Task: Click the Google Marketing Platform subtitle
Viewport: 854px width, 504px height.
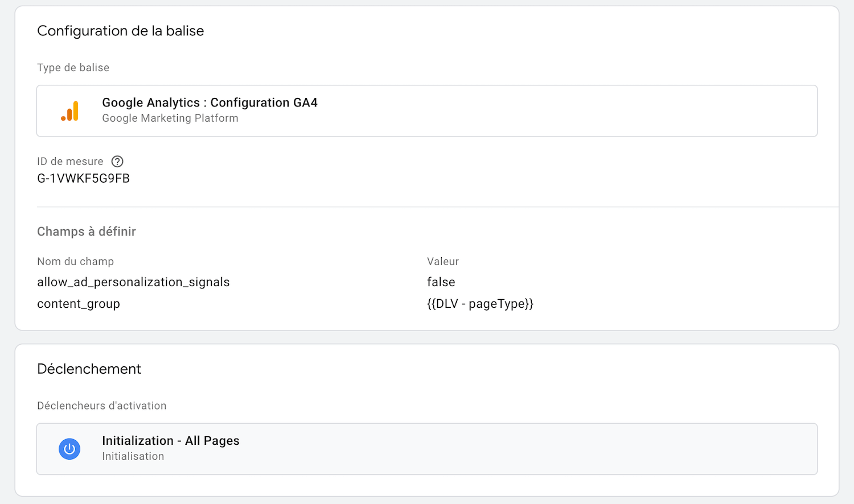Action: coord(170,118)
